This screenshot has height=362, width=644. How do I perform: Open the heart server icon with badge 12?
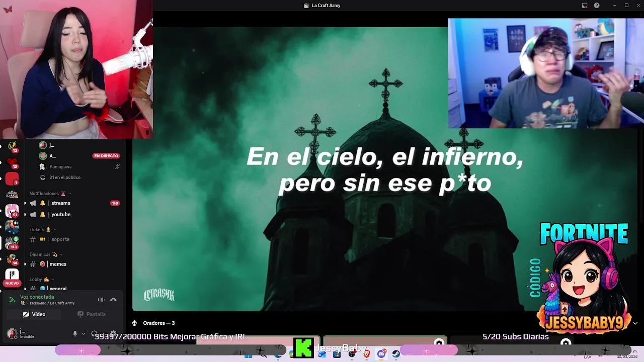click(12, 162)
